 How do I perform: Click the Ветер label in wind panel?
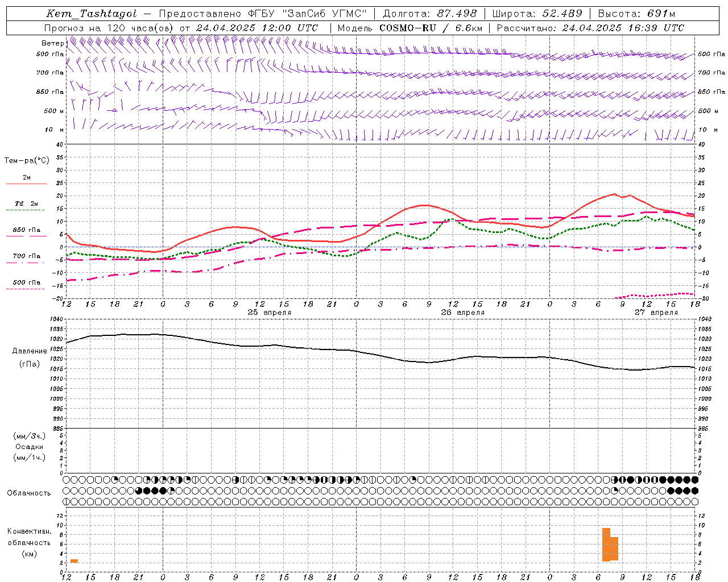click(x=52, y=43)
